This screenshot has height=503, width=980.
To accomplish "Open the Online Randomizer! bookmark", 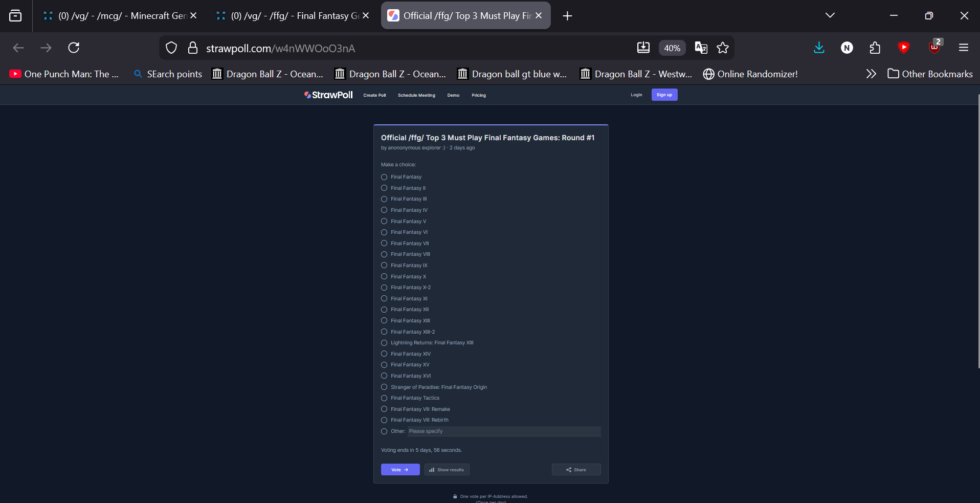I will pos(750,74).
